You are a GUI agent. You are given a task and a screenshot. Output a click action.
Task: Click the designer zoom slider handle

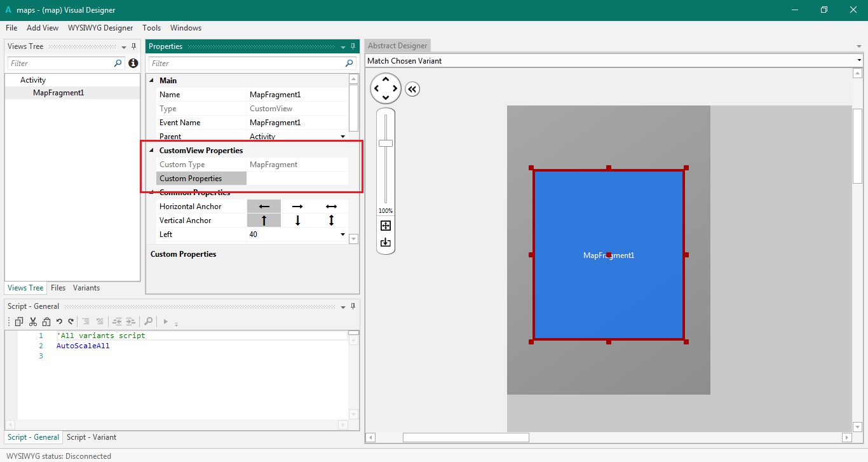click(386, 144)
